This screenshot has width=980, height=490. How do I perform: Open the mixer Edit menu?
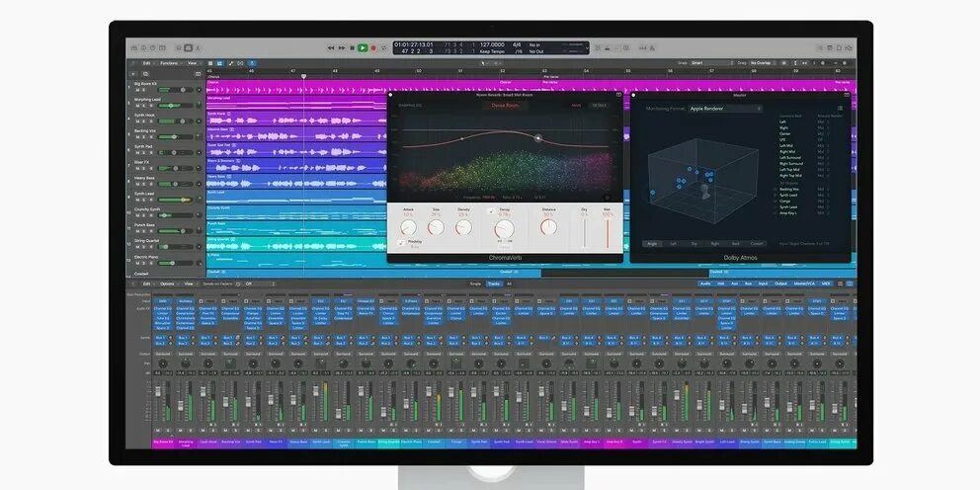pyautogui.click(x=147, y=284)
